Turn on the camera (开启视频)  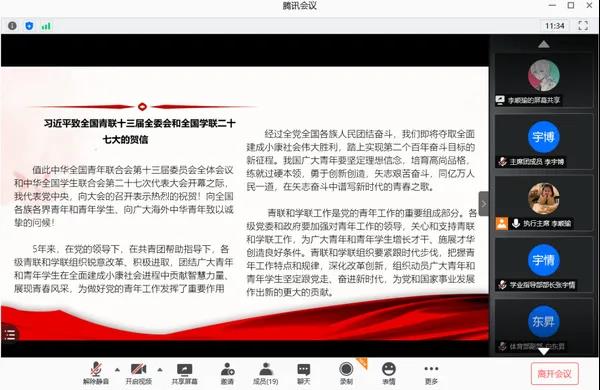[139, 373]
